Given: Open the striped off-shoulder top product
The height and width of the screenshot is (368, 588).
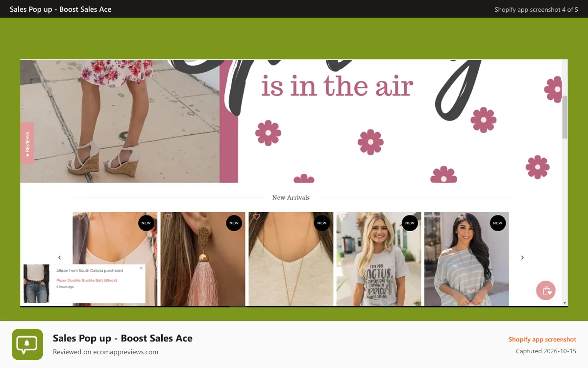Looking at the screenshot, I should (x=466, y=259).
